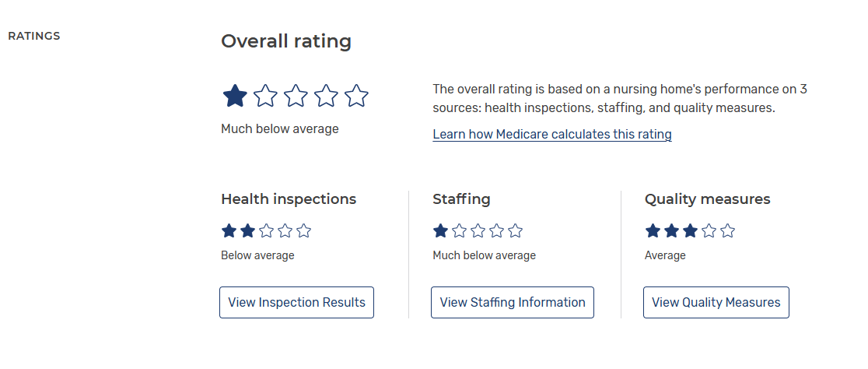
Task: Open View Quality Measures
Action: click(x=716, y=303)
